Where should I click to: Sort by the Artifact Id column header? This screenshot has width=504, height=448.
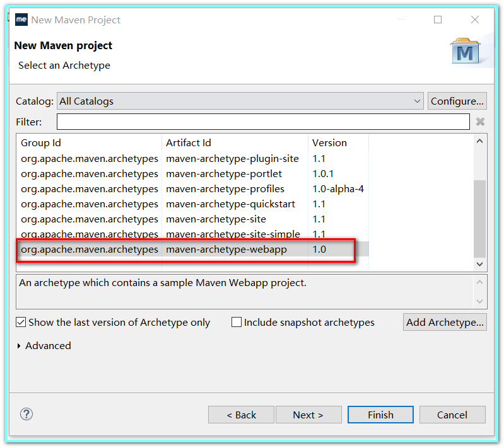point(235,142)
